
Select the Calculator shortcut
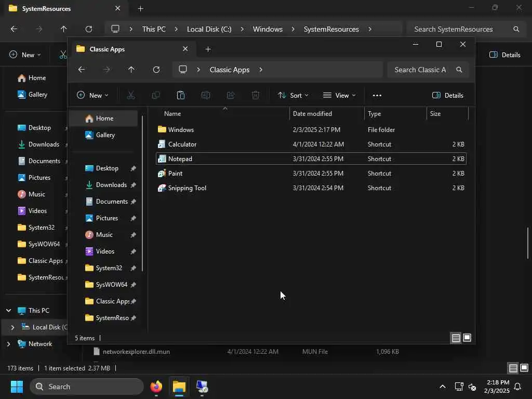pyautogui.click(x=182, y=144)
